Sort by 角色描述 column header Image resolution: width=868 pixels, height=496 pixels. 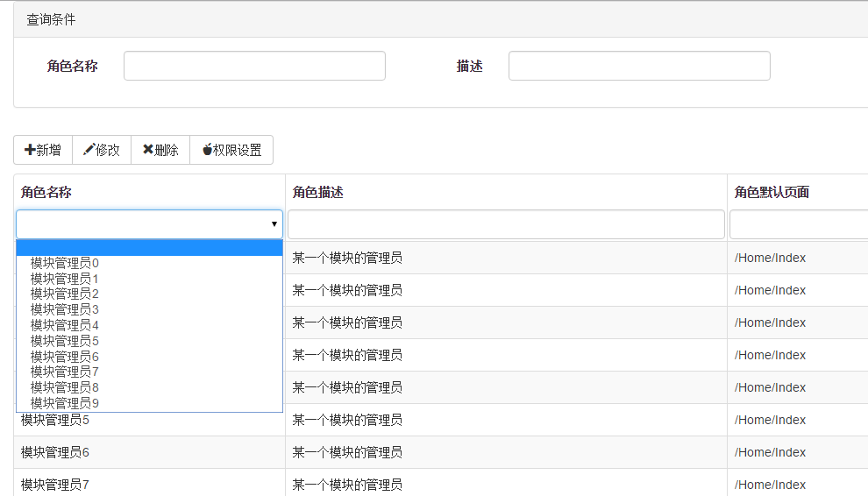point(317,192)
